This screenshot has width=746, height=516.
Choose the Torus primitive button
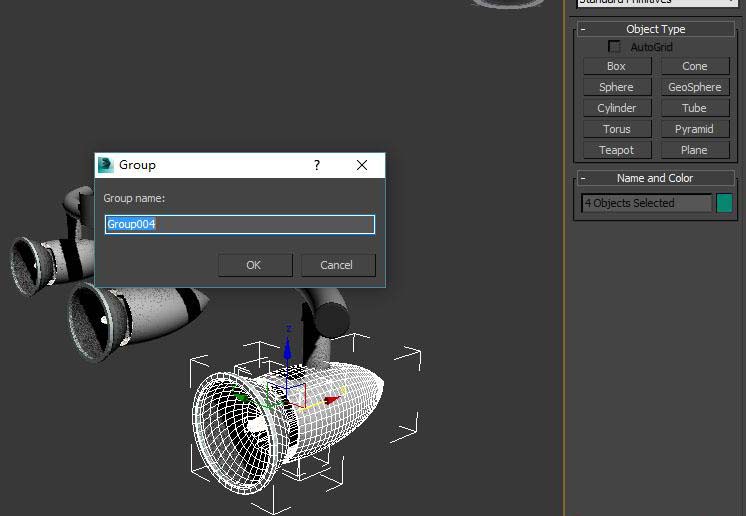617,129
